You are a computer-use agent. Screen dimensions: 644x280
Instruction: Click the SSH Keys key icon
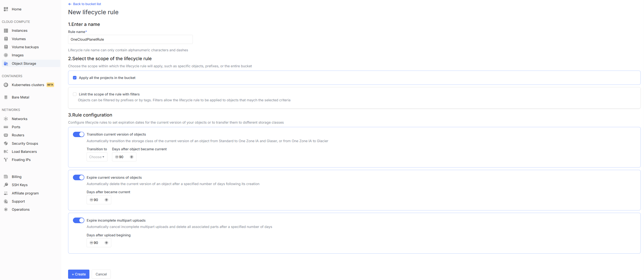(x=6, y=185)
